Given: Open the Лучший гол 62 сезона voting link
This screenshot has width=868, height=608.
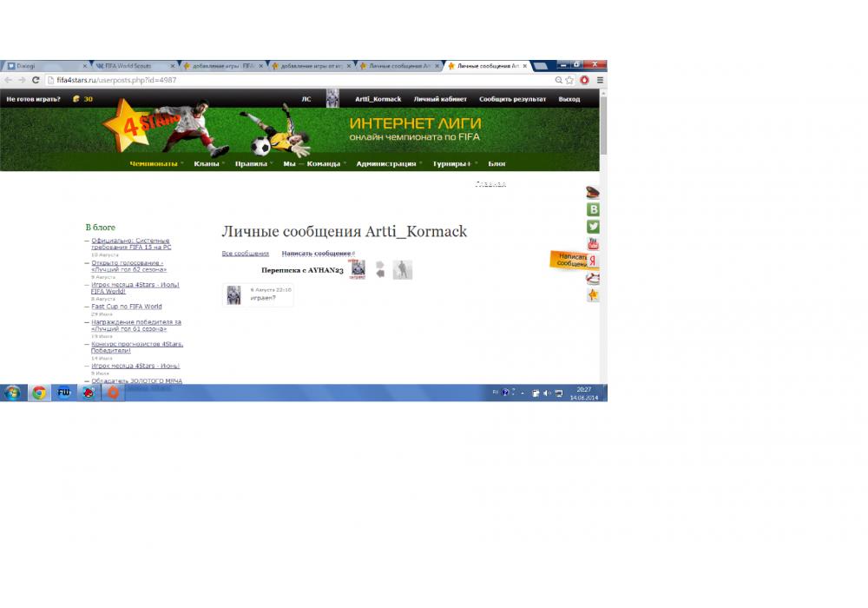Looking at the screenshot, I should (128, 267).
